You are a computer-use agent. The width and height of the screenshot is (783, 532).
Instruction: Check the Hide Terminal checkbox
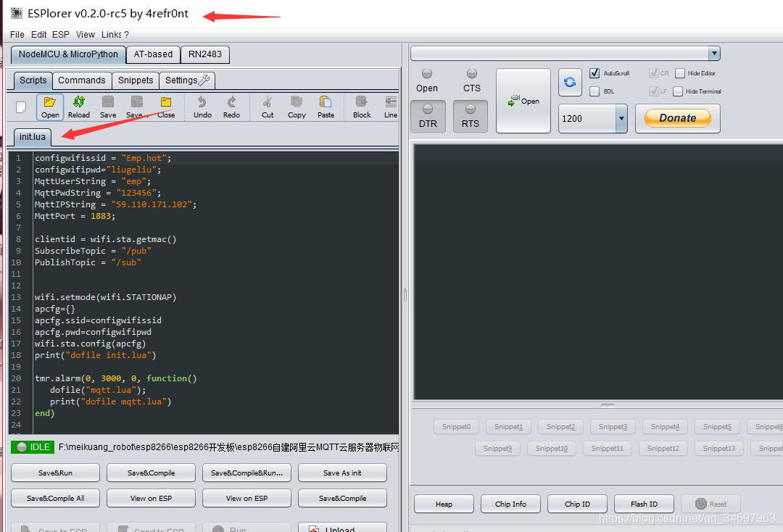point(678,91)
